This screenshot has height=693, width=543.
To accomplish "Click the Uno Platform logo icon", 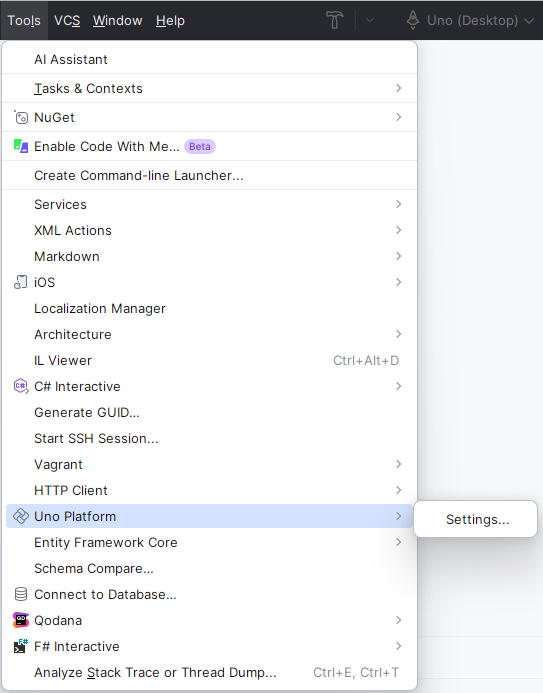I will pyautogui.click(x=21, y=516).
